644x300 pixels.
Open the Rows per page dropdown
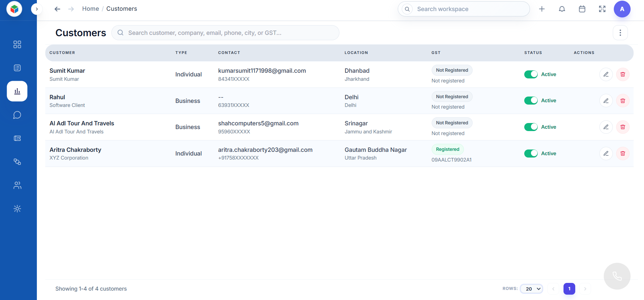pyautogui.click(x=532, y=289)
